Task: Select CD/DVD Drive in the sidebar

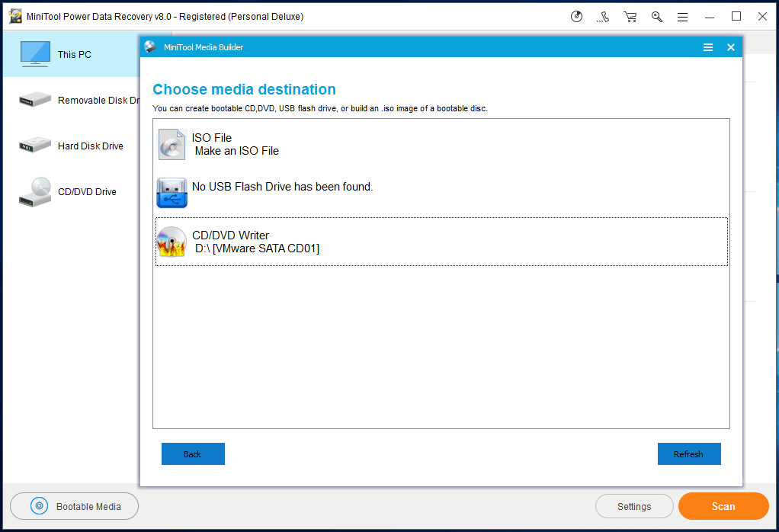Action: point(72,191)
